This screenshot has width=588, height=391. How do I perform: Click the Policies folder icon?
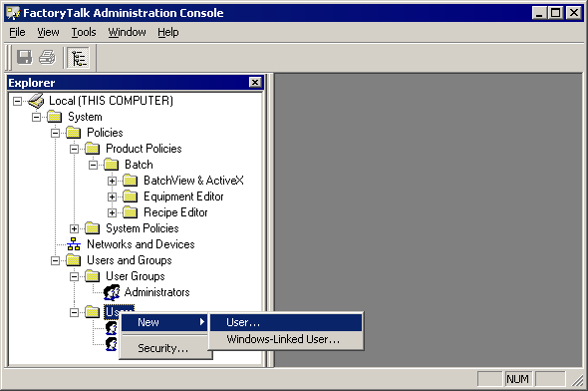point(73,133)
